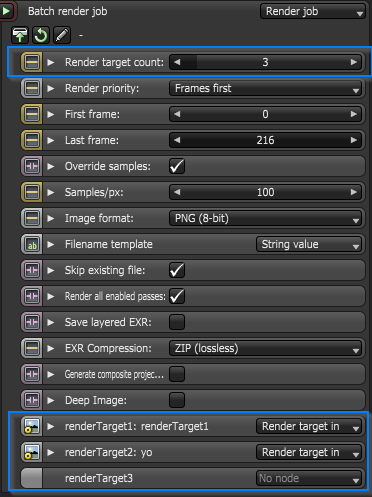Click the renderTarget2 picture node icon
This screenshot has width=372, height=497.
click(x=32, y=452)
